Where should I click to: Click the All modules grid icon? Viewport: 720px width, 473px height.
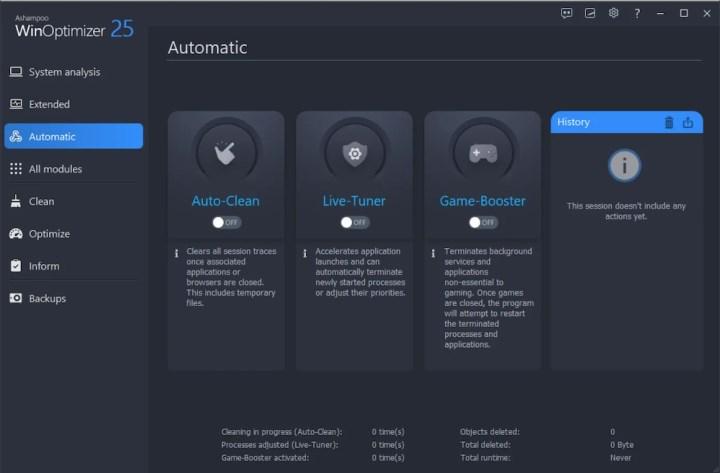tap(16, 169)
